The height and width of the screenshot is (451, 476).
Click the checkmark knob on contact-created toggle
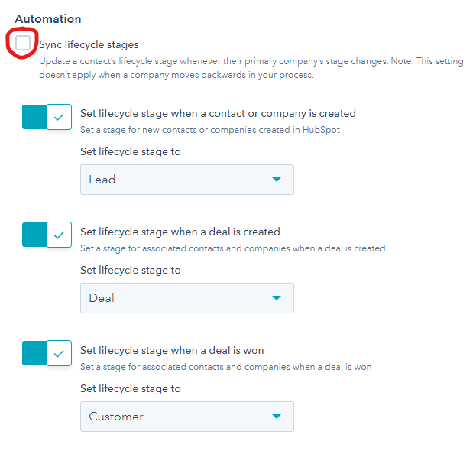[59, 117]
